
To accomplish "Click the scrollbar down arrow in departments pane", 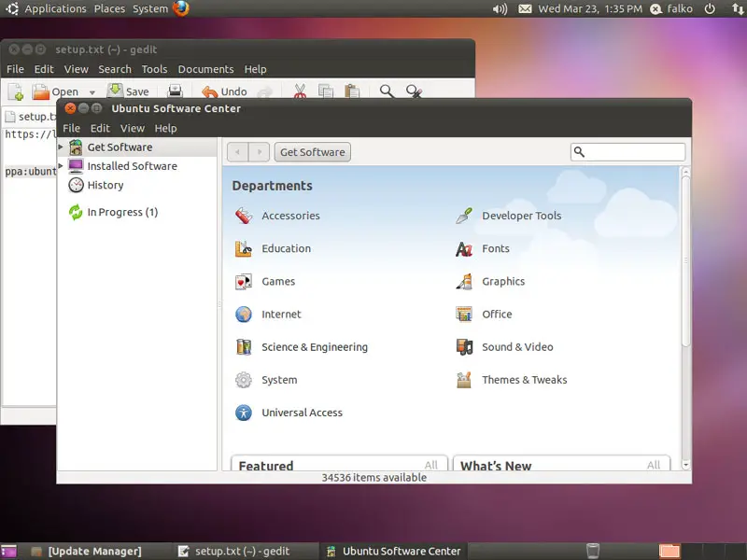I will [x=685, y=464].
